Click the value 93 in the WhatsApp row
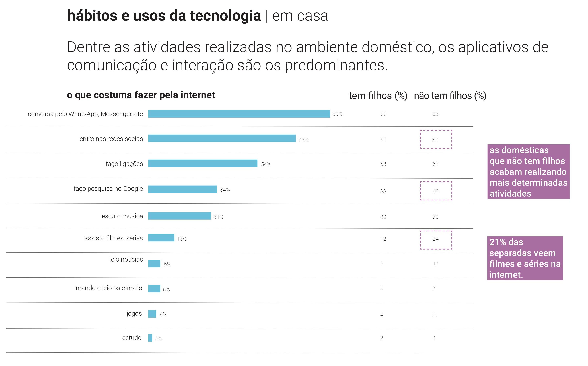The height and width of the screenshot is (366, 588). 435,114
